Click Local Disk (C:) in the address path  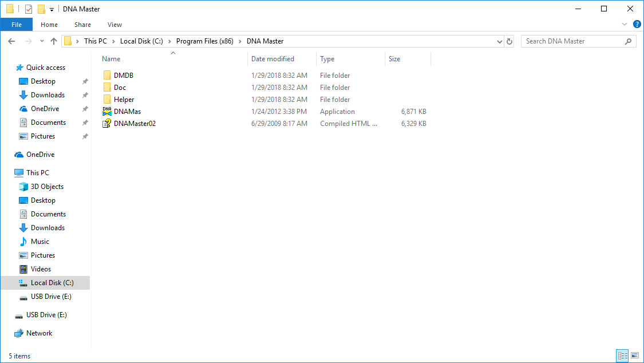(x=141, y=41)
